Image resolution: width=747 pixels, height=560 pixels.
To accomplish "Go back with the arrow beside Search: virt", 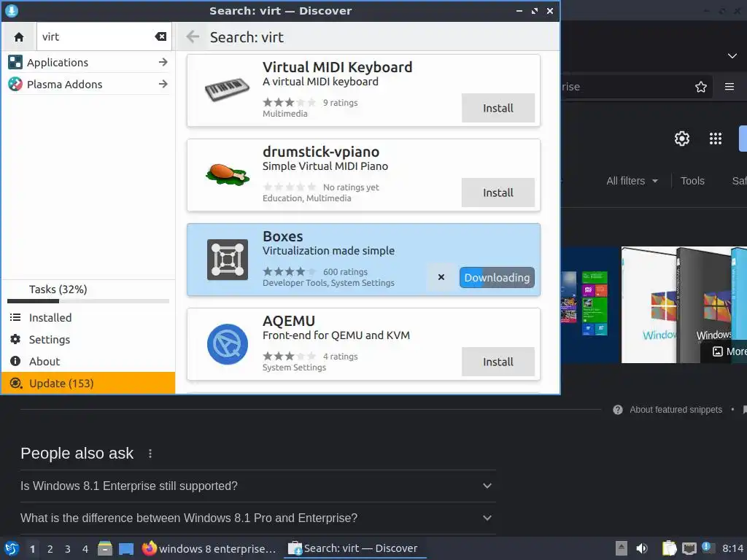I will [193, 36].
